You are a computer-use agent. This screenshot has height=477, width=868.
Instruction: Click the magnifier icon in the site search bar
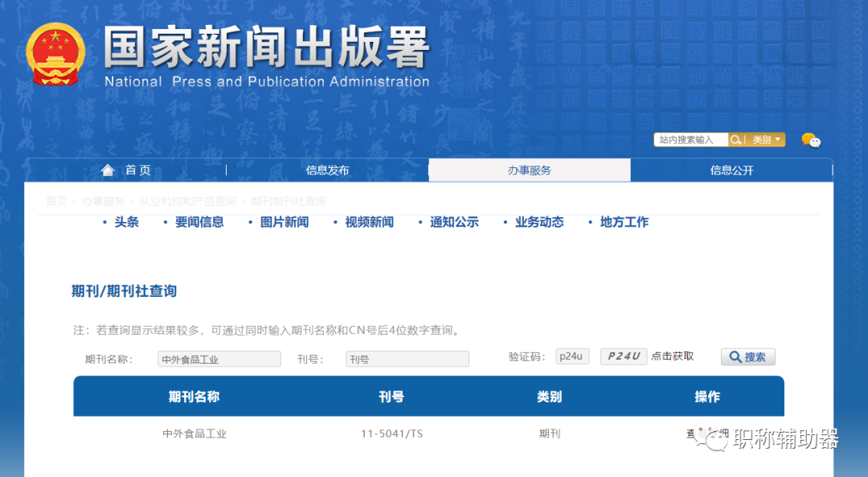click(x=736, y=139)
